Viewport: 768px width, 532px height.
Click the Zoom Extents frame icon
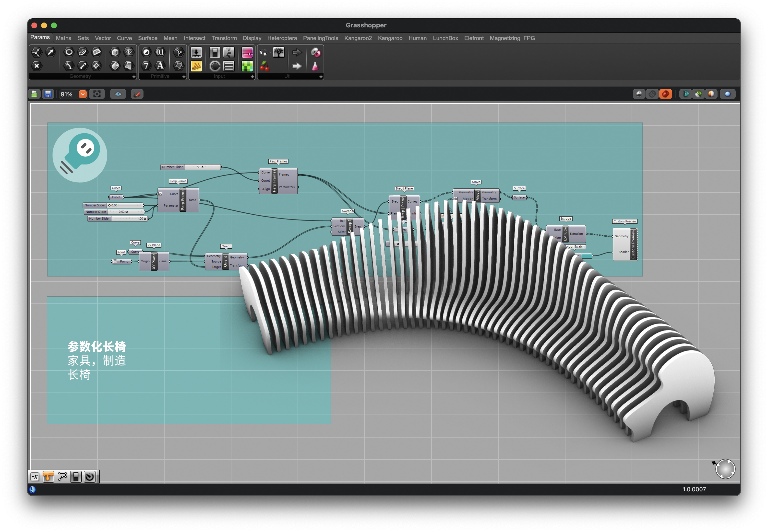[x=97, y=94]
